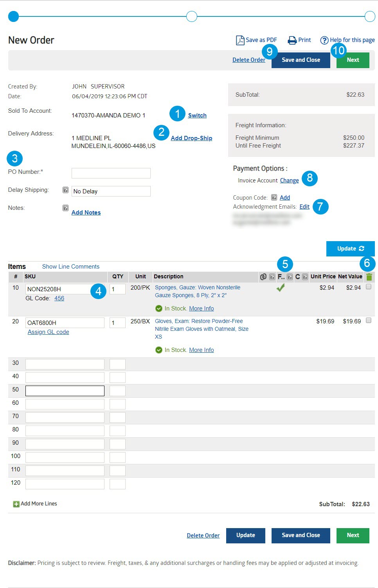This screenshot has height=588, width=378.
Task: Show Line Comments in items section
Action: (x=71, y=267)
